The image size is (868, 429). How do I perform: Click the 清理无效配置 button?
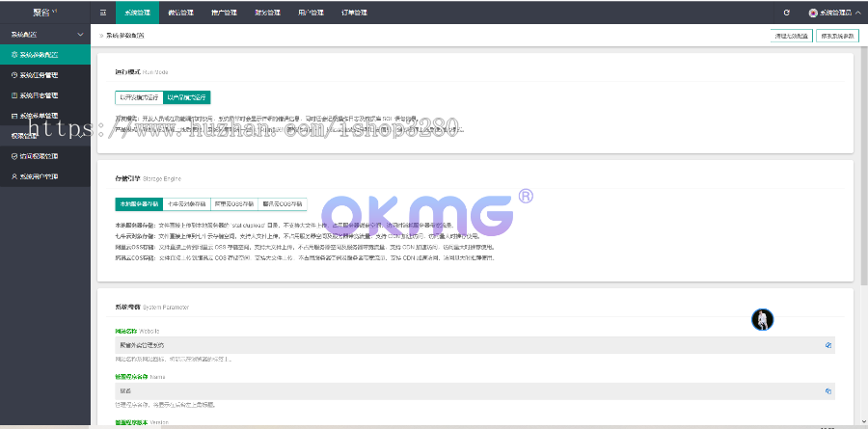(x=792, y=36)
